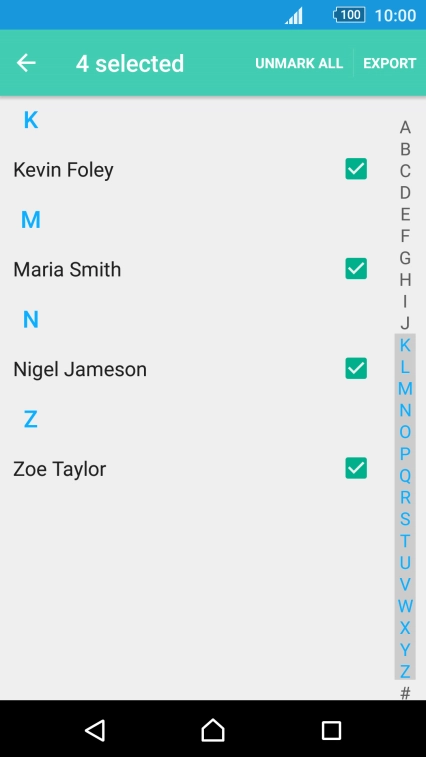
Task: Jump to letter S in index bar
Action: [x=405, y=519]
